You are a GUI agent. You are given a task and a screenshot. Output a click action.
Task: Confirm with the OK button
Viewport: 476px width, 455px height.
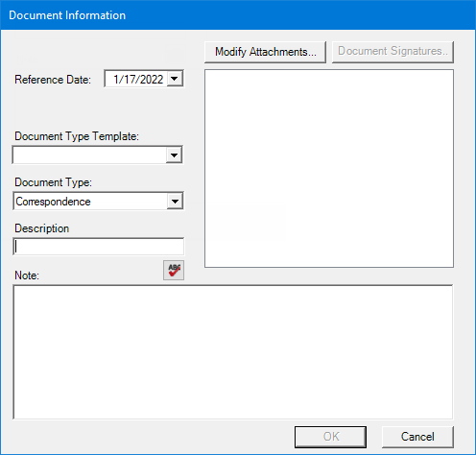pyautogui.click(x=331, y=437)
